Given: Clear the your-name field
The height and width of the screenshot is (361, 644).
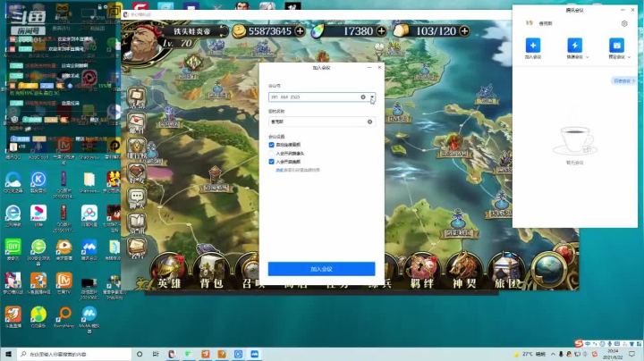Looking at the screenshot, I should coord(369,122).
